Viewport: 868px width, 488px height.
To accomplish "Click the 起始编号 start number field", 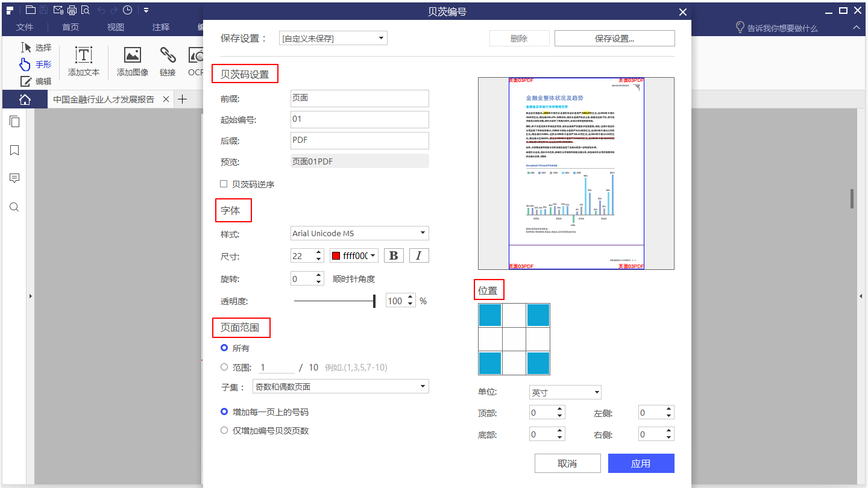I will coord(360,119).
